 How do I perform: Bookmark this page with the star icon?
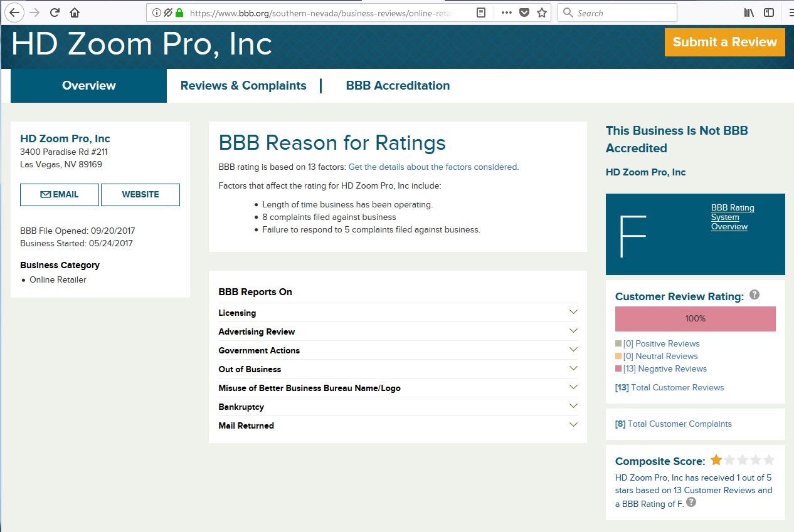(x=542, y=13)
